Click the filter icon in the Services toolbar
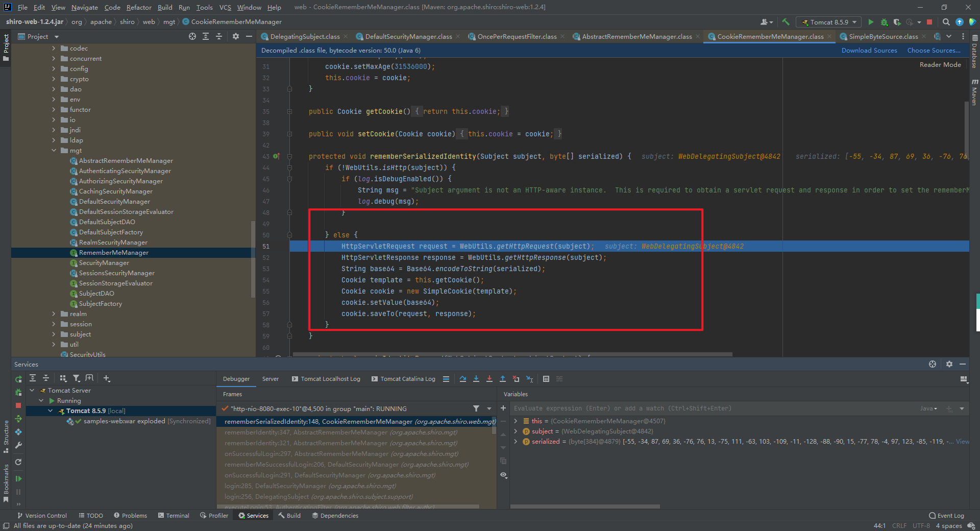980x531 pixels. [x=77, y=378]
